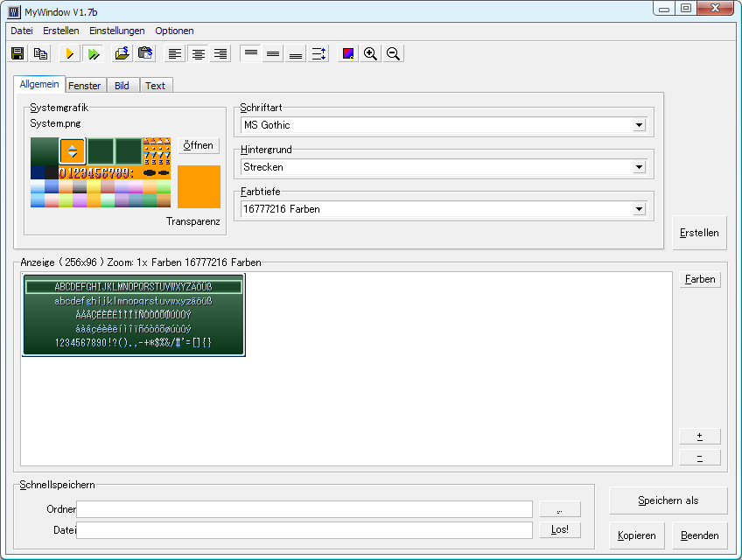Click the line spacing icon with arrows

pyautogui.click(x=318, y=53)
